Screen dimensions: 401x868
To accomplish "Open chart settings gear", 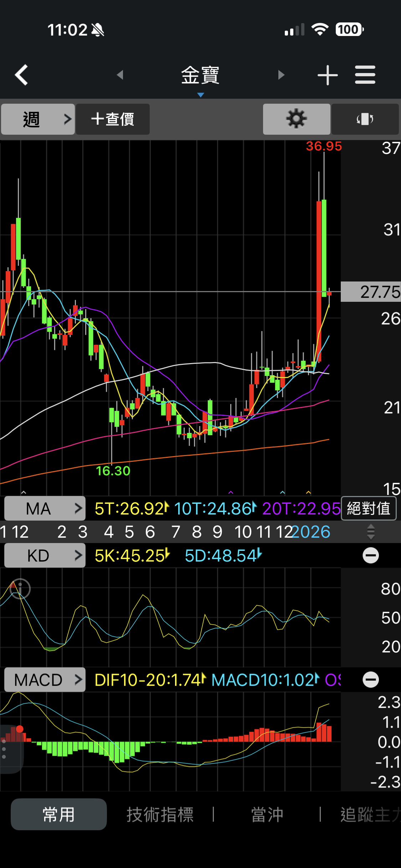I will (x=297, y=119).
